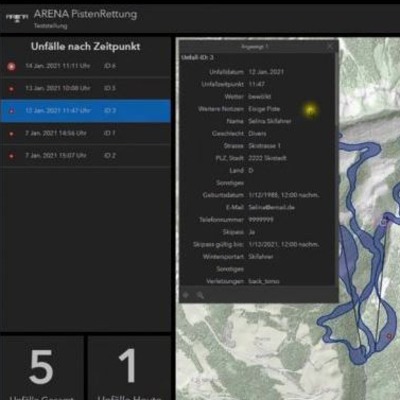Click the Unfälle nach Zeitpunkt heading
400x400 pixels.
tap(85, 46)
